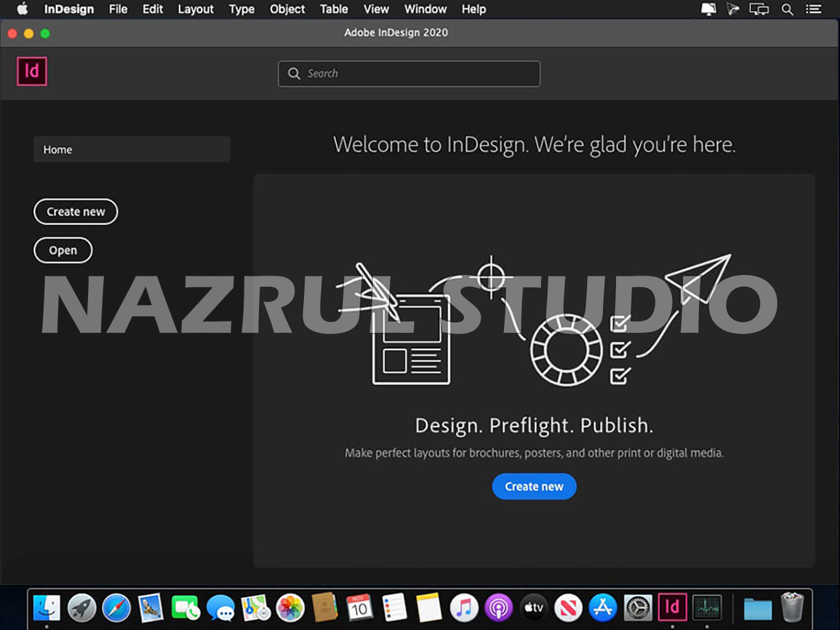
Task: Open News app icon in dock
Action: (x=568, y=608)
